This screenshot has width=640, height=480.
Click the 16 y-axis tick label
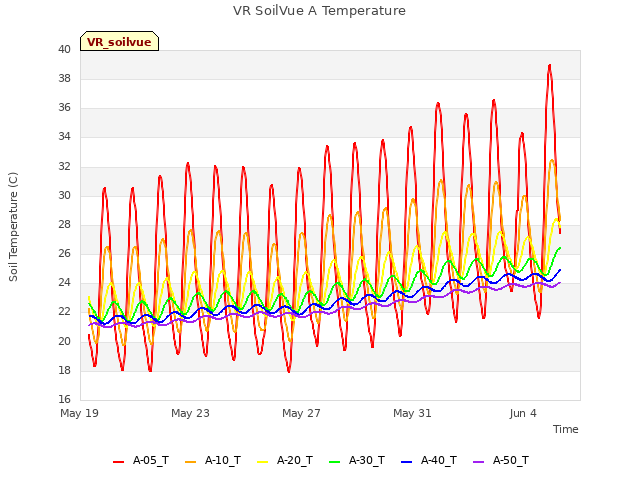pyautogui.click(x=64, y=399)
